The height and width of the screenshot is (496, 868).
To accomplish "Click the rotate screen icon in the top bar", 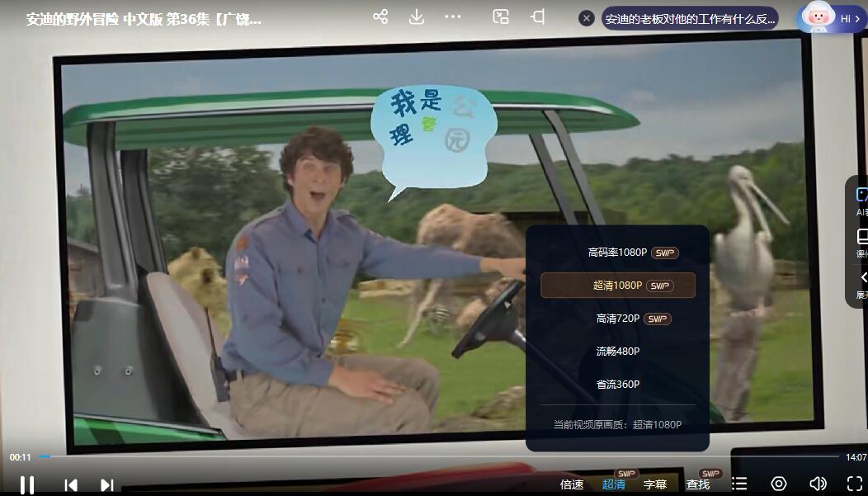I will 537,17.
